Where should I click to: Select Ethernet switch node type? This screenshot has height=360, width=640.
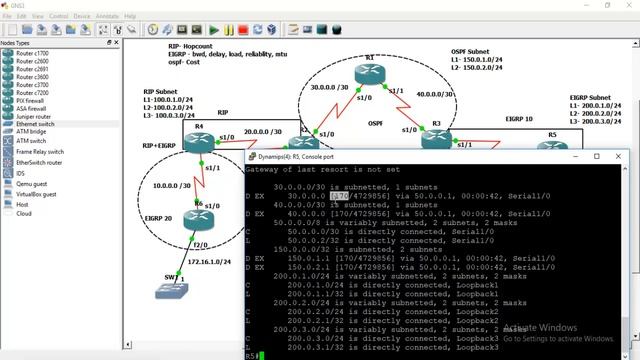[35, 124]
